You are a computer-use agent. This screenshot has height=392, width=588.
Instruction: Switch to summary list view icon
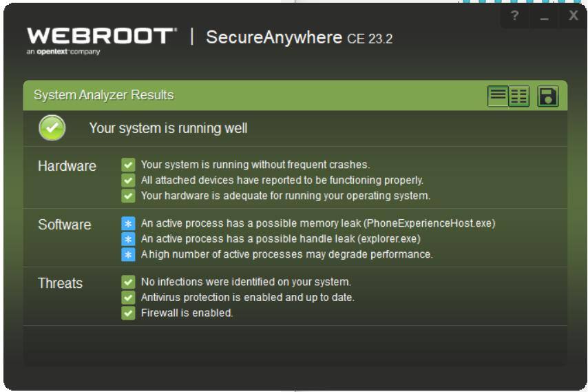498,96
